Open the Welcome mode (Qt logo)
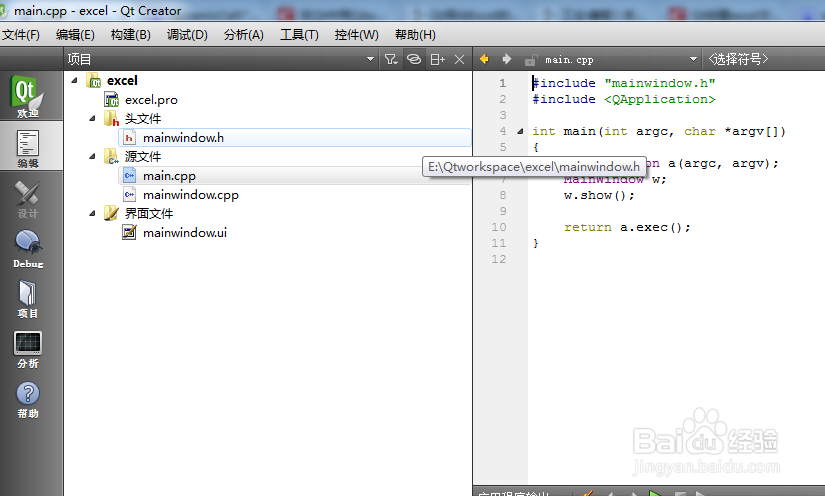825x496 pixels. point(28,97)
